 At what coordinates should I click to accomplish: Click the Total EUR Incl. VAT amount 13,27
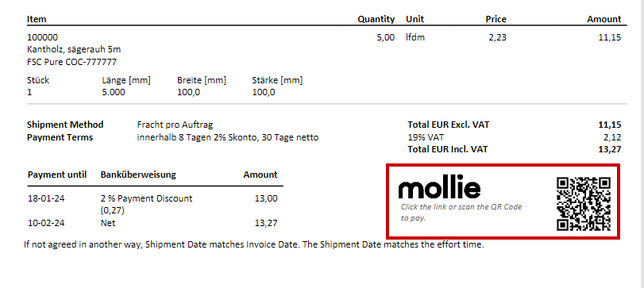tap(610, 149)
